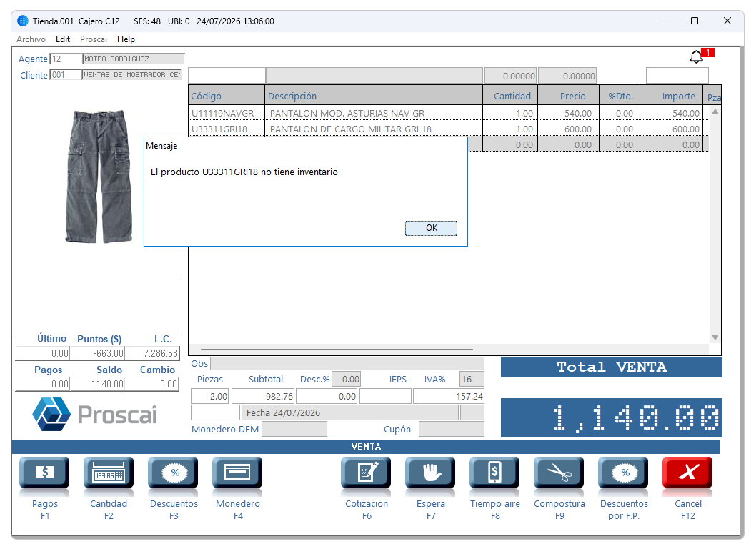Click scroll-down arrow of item grid
This screenshot has height=549, width=756.
click(x=715, y=337)
